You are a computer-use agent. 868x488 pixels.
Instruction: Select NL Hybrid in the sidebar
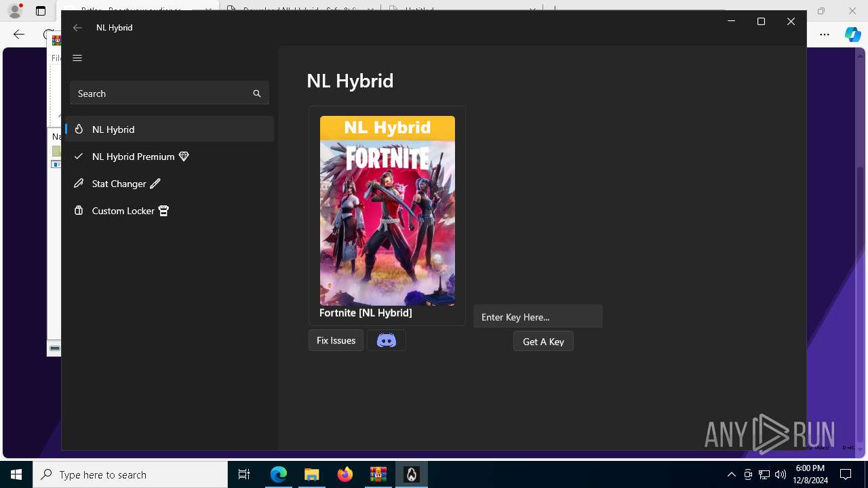170,129
